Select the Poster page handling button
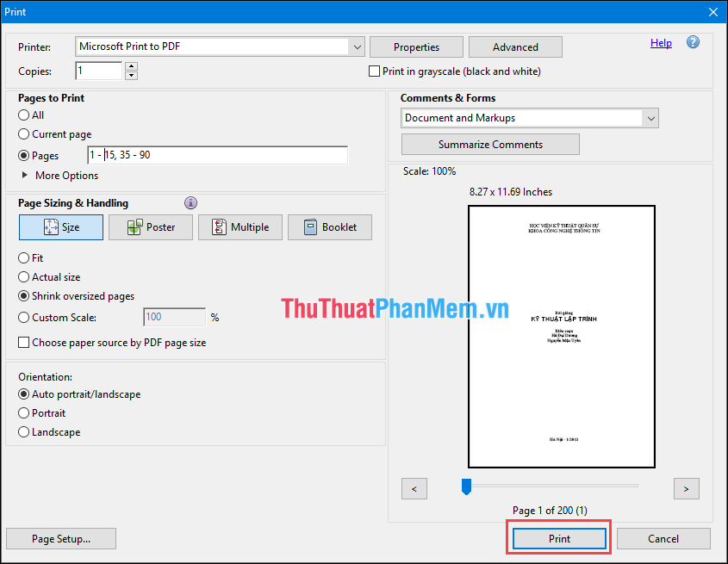This screenshot has width=728, height=564. [x=151, y=227]
